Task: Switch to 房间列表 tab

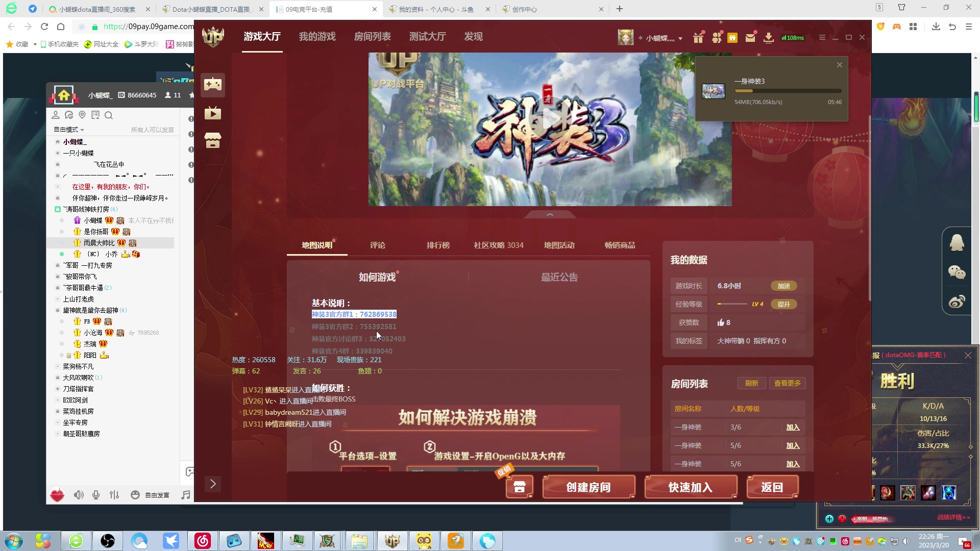Action: coord(372,37)
